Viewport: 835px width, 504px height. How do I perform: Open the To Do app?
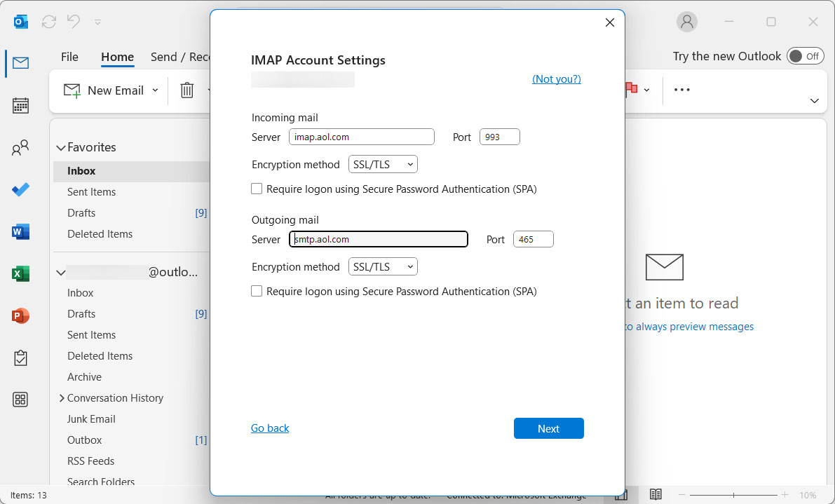coord(20,189)
